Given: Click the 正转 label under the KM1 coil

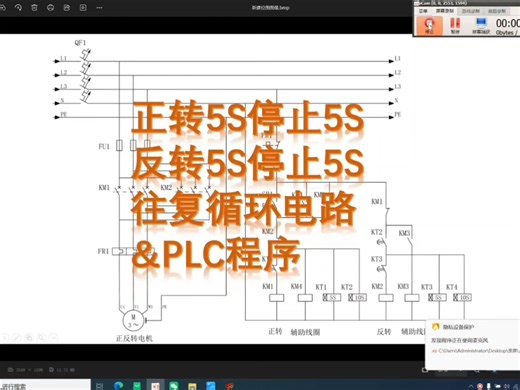Looking at the screenshot, I should tap(275, 331).
